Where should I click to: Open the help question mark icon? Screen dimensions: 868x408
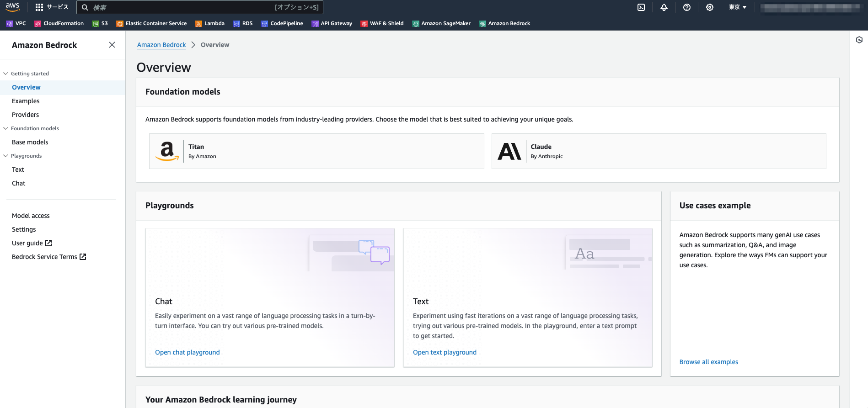pyautogui.click(x=687, y=7)
